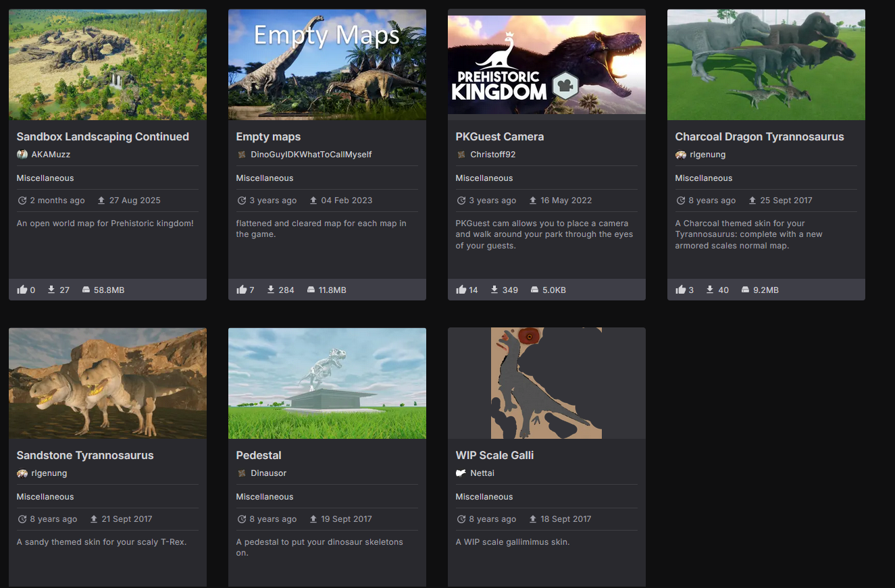Click upload icon beside 16 May 2022
The height and width of the screenshot is (588, 895).
pos(533,201)
